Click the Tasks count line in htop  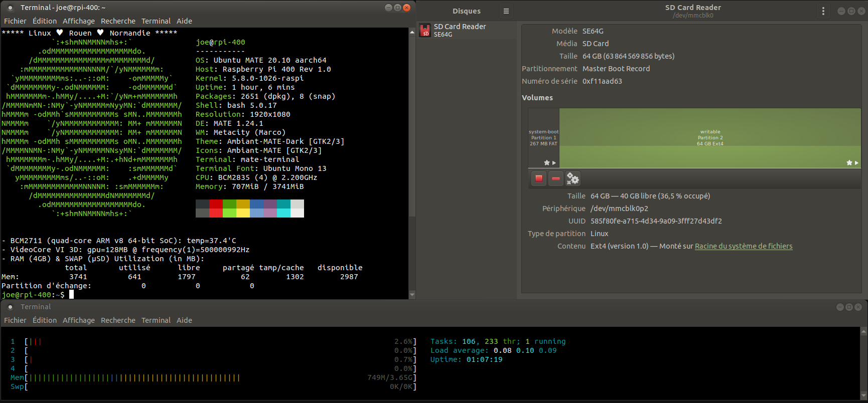[x=498, y=341]
